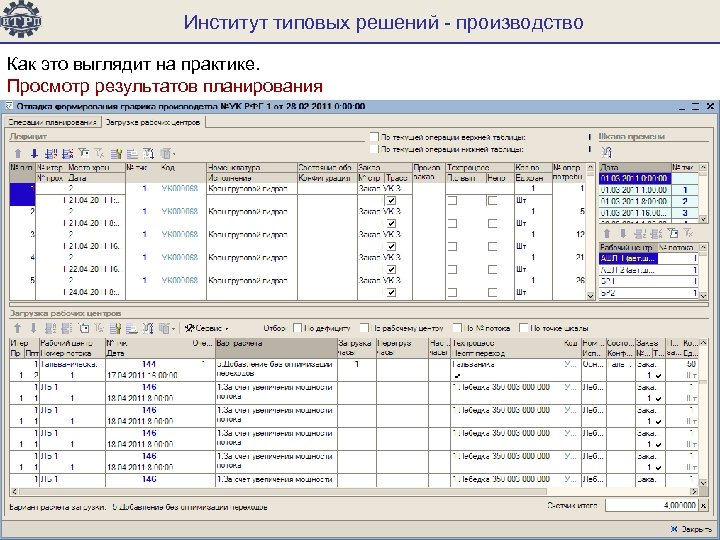Toggle Трасс checkbox in deficit row 3

pos(391,247)
